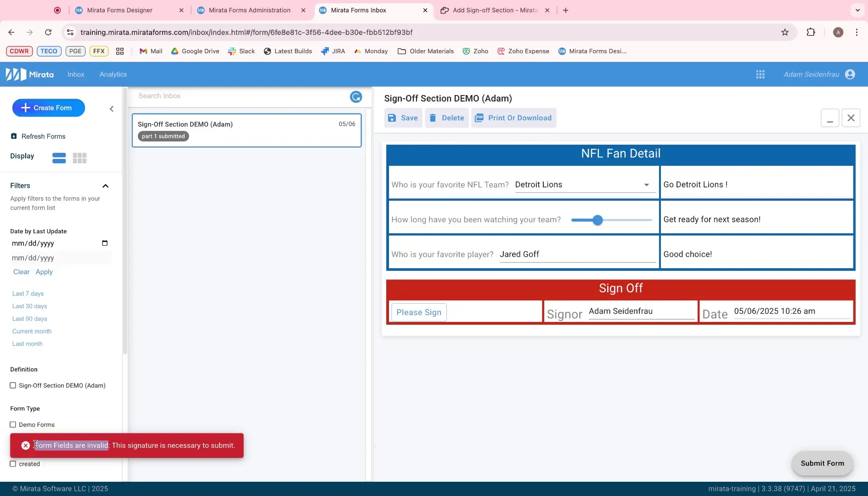The width and height of the screenshot is (868, 496).
Task: Switch display to grid view
Action: point(79,158)
